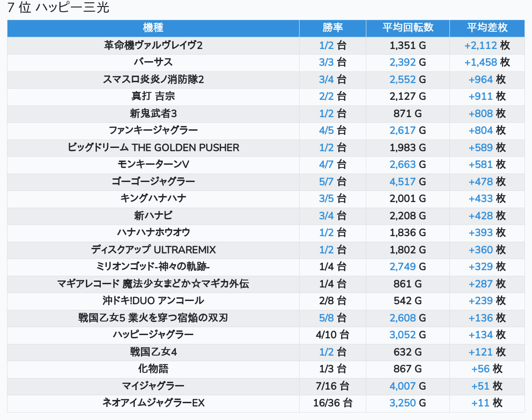
Task: Click the 機種 column header
Action: (153, 28)
